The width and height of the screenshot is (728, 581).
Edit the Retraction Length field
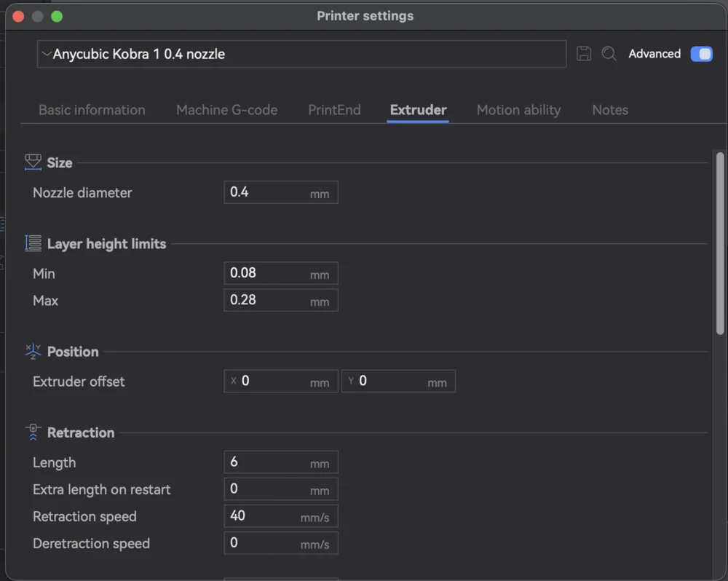click(281, 462)
